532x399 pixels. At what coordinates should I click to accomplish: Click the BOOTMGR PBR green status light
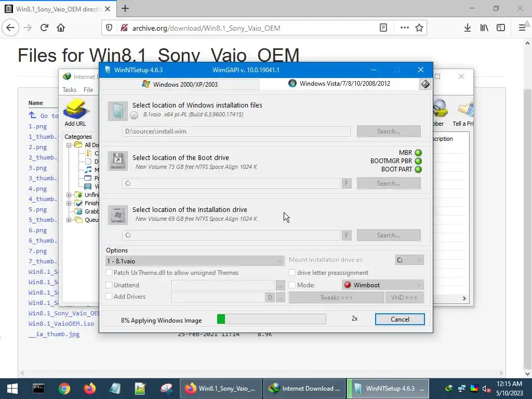pyautogui.click(x=418, y=161)
